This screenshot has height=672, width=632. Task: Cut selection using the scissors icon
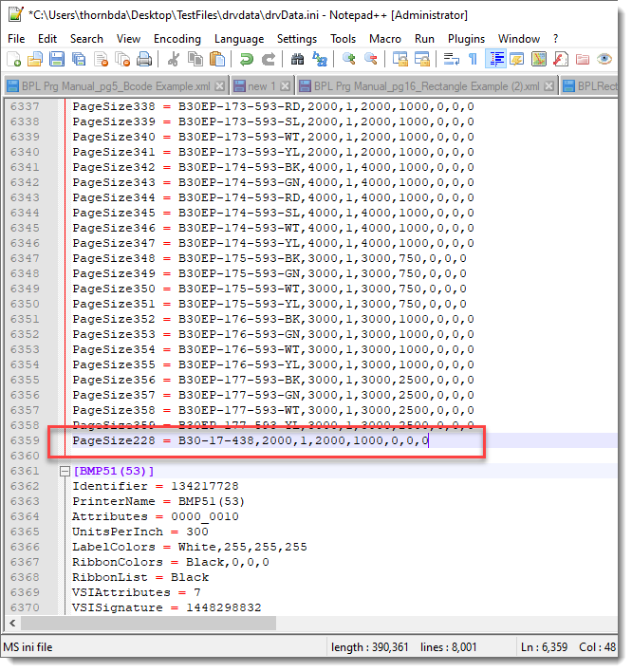click(x=174, y=59)
